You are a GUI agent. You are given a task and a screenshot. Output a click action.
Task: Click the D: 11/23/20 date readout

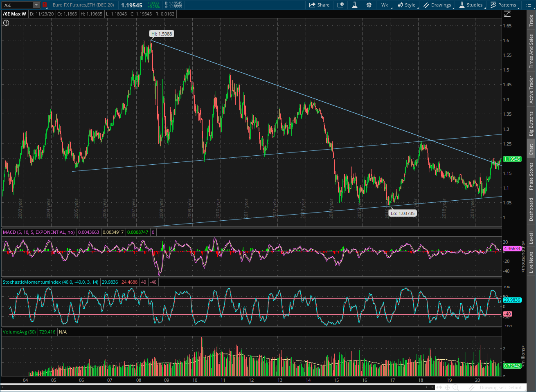tap(42, 14)
